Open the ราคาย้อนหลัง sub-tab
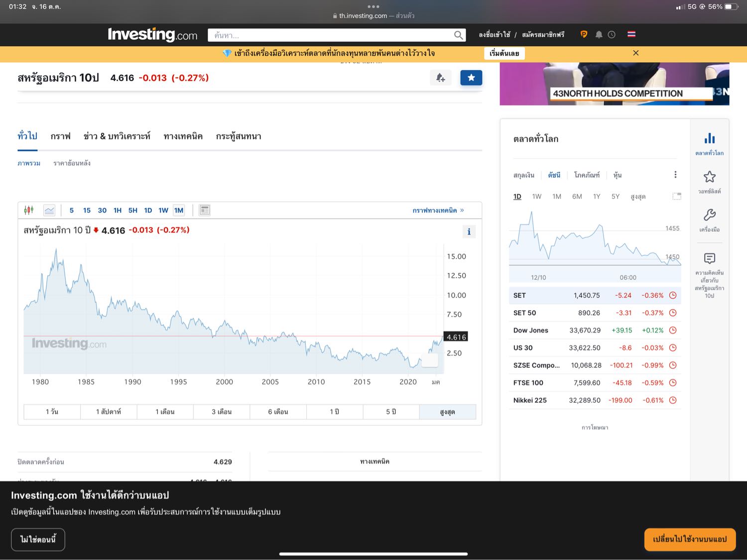The height and width of the screenshot is (560, 747). pyautogui.click(x=72, y=163)
